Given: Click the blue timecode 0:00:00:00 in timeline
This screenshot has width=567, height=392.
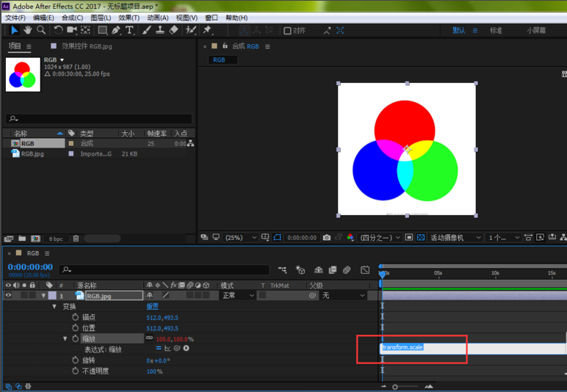Looking at the screenshot, I should pos(30,267).
